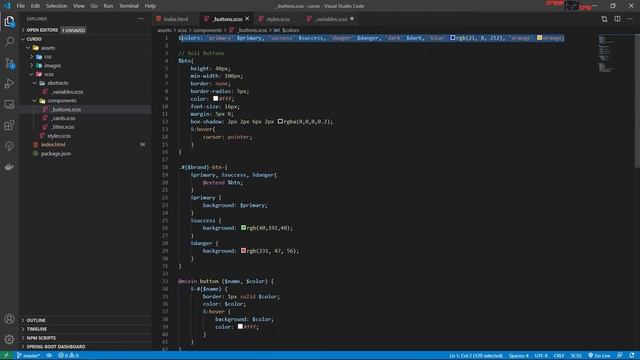Click the SCSS language mode selector
Screen dimensions: 640x360
576,356
